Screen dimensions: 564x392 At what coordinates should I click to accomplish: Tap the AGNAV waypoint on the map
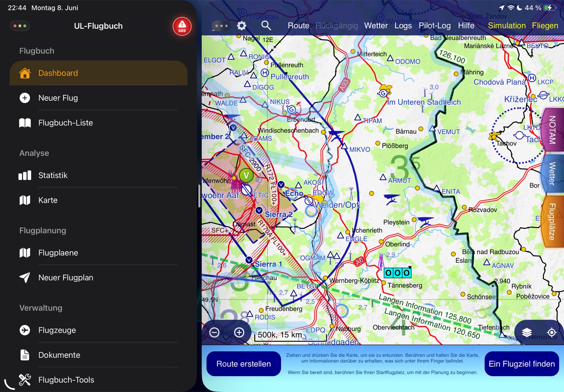(487, 262)
